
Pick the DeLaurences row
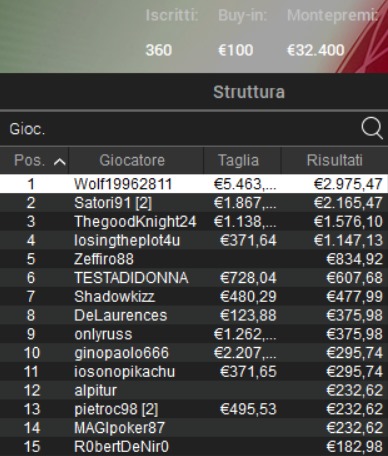pyautogui.click(x=194, y=315)
